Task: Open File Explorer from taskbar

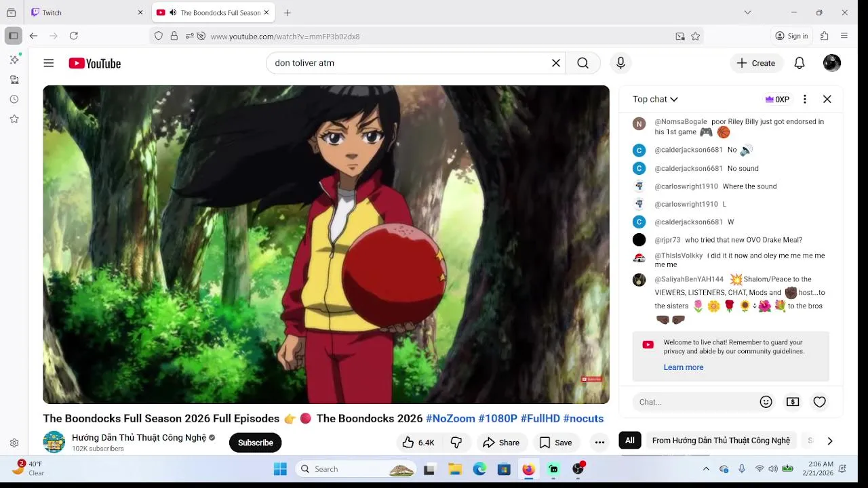Action: pyautogui.click(x=455, y=469)
